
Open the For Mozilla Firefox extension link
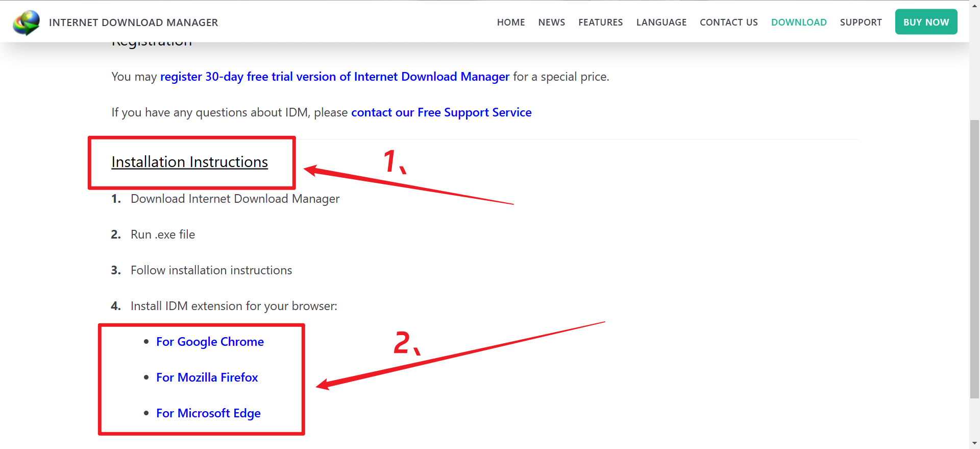click(207, 377)
